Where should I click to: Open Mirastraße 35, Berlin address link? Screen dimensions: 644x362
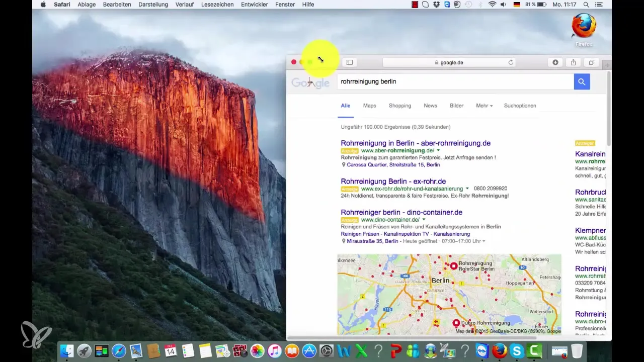point(372,241)
